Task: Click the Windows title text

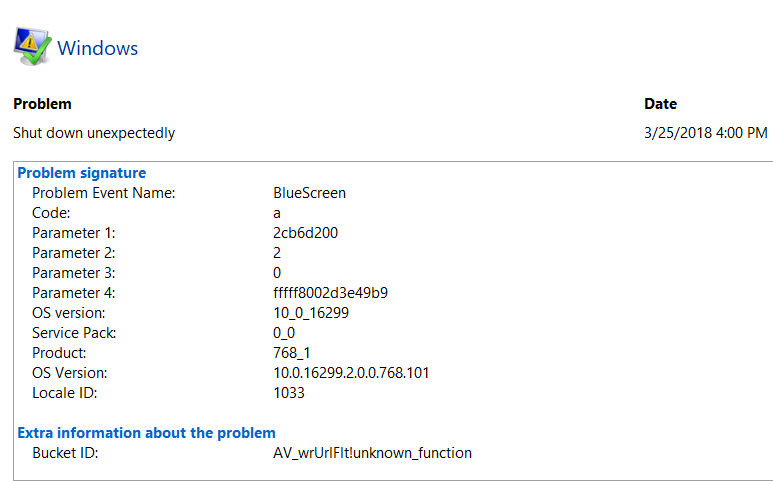Action: [x=98, y=48]
